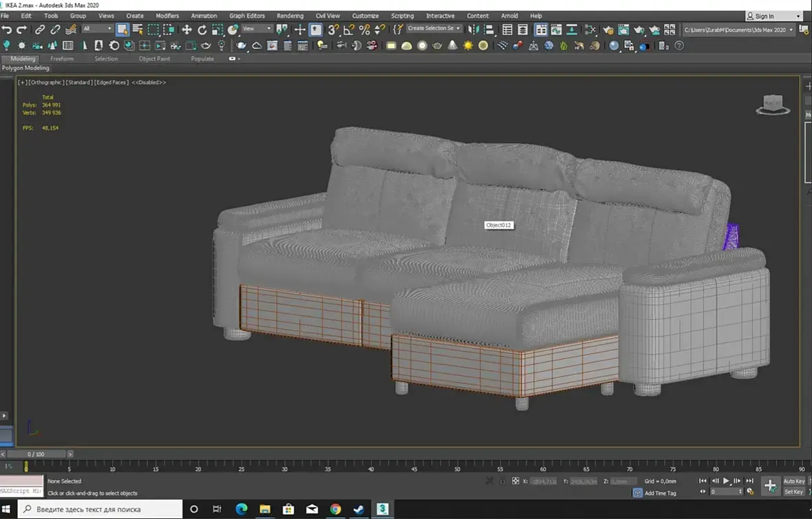The width and height of the screenshot is (812, 519).
Task: Click the 0 / 100 time slider handle
Action: tap(35, 454)
